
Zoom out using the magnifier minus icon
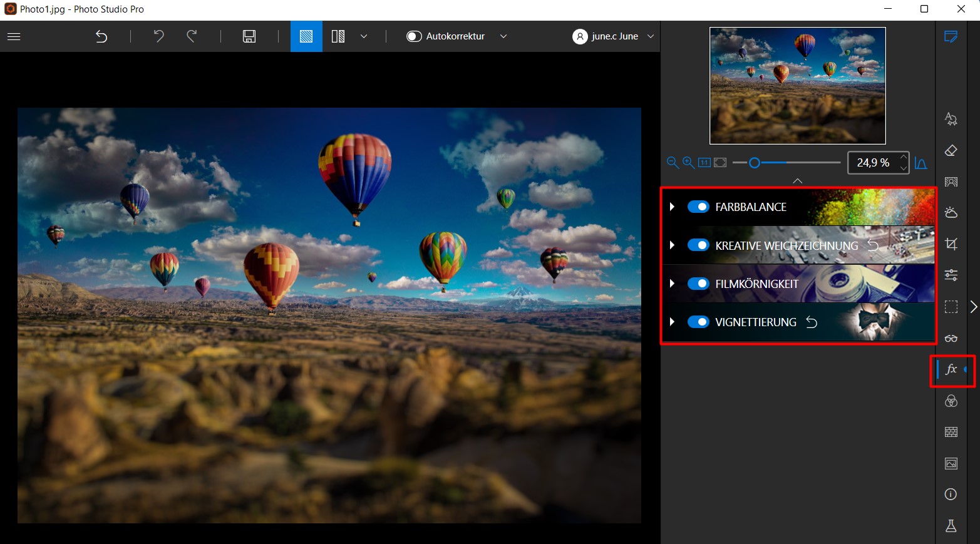pyautogui.click(x=673, y=163)
